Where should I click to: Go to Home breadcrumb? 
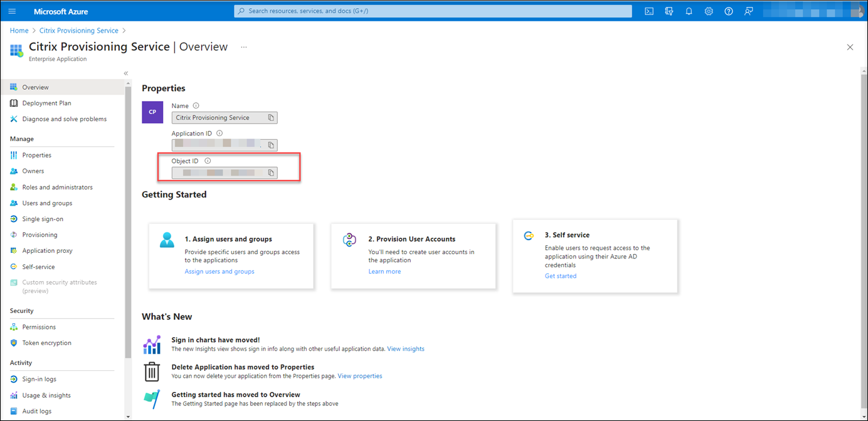tap(19, 30)
